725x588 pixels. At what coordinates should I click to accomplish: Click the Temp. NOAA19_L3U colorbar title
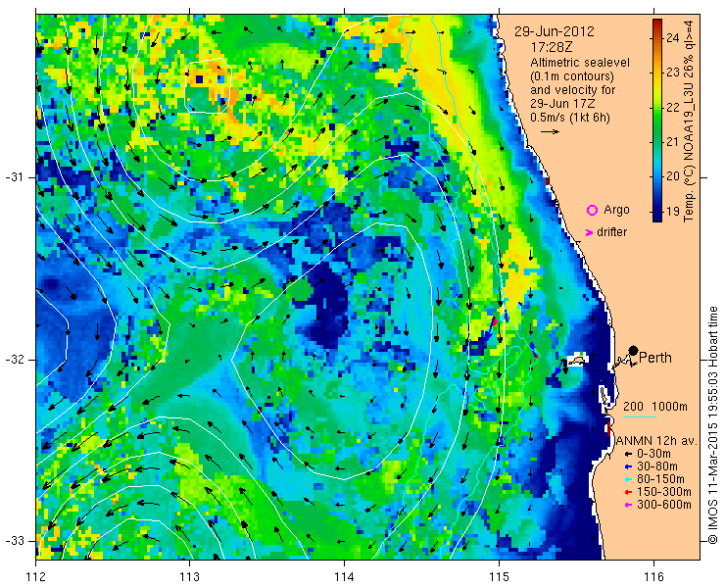tap(689, 121)
